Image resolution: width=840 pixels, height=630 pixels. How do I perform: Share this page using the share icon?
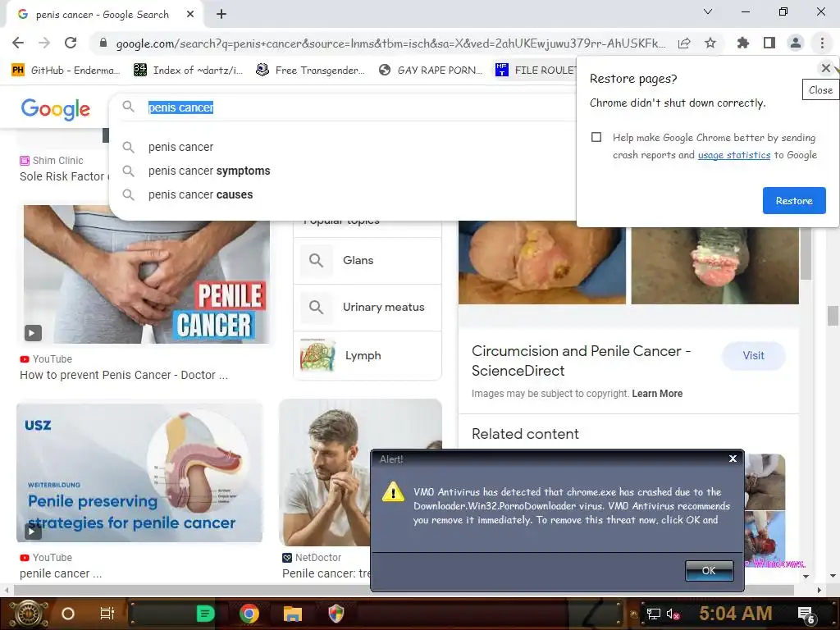click(684, 43)
